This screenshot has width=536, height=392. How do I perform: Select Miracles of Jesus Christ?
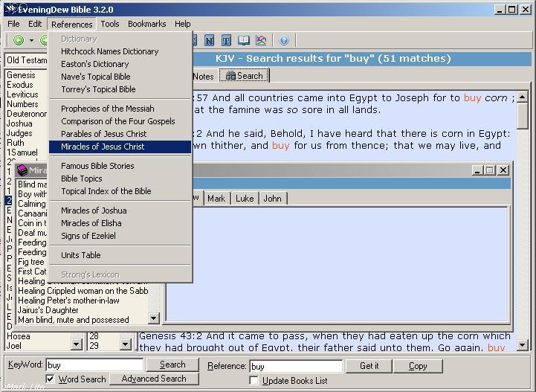120,147
